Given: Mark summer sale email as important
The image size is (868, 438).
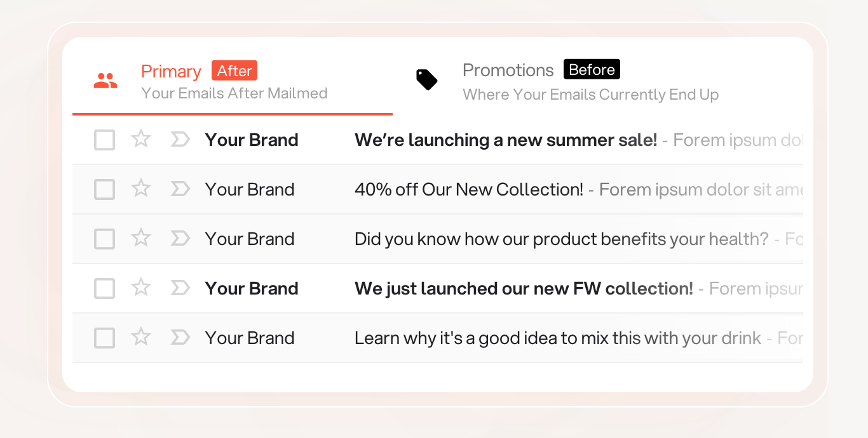Looking at the screenshot, I should (180, 139).
